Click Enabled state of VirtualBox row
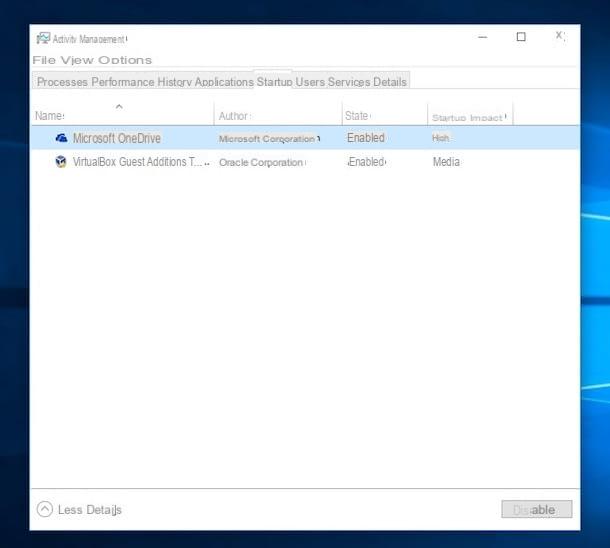Screen dimensions: 610x548 click(367, 162)
